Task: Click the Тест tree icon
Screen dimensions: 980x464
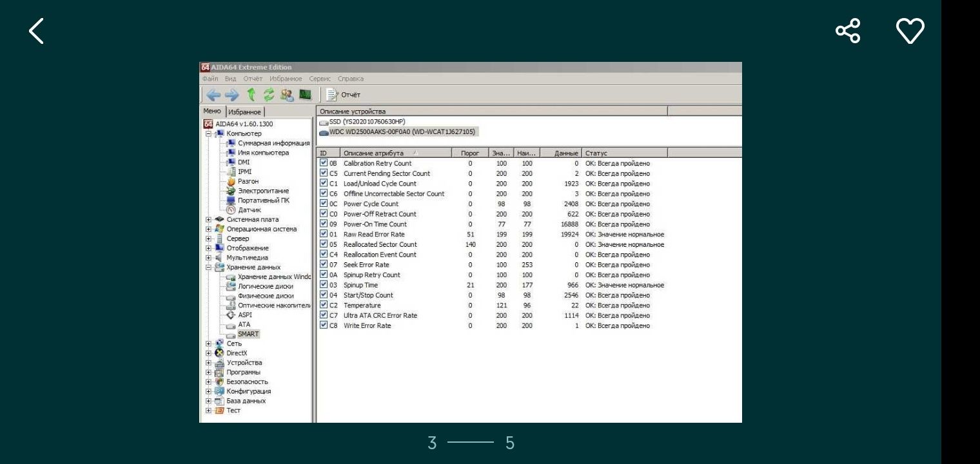Action: point(219,411)
